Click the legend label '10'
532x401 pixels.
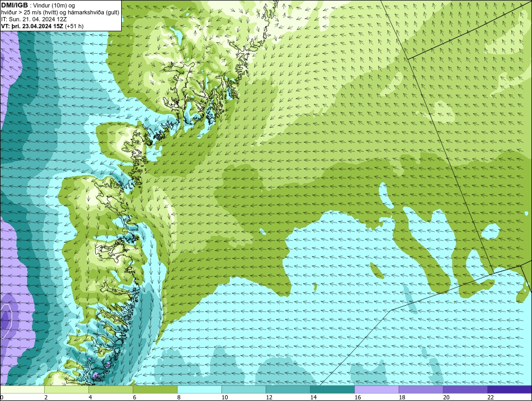tap(225, 398)
